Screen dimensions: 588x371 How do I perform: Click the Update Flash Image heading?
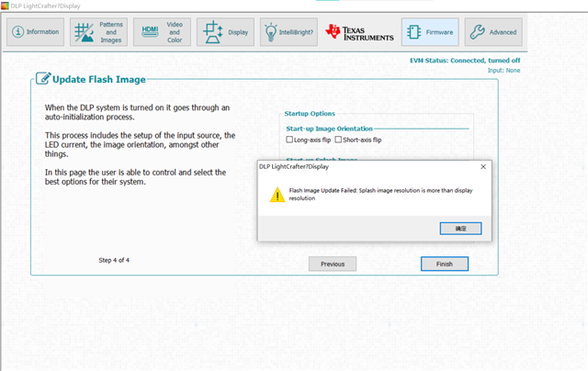pos(99,80)
